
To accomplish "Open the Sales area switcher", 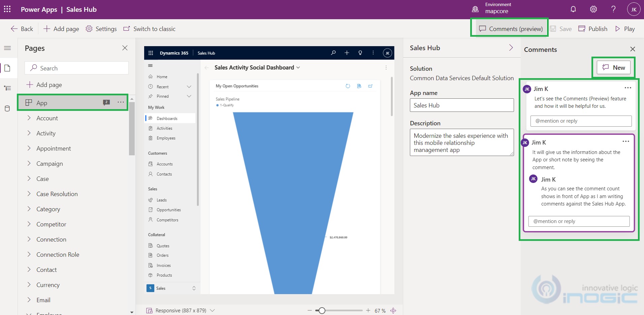I will [171, 288].
